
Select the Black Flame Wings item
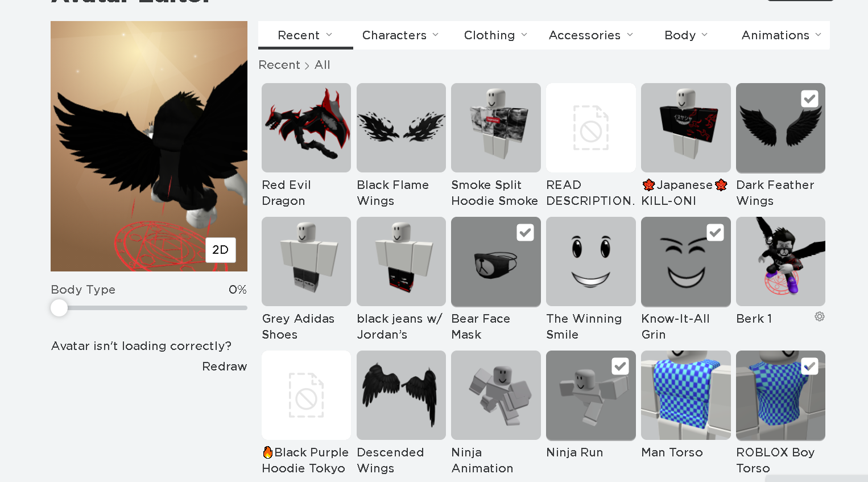coord(401,128)
